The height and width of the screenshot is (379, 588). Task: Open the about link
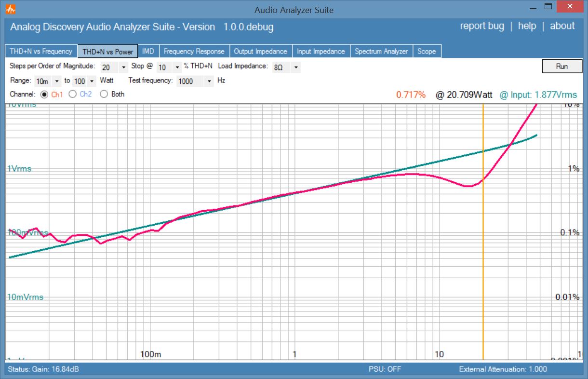coord(562,26)
